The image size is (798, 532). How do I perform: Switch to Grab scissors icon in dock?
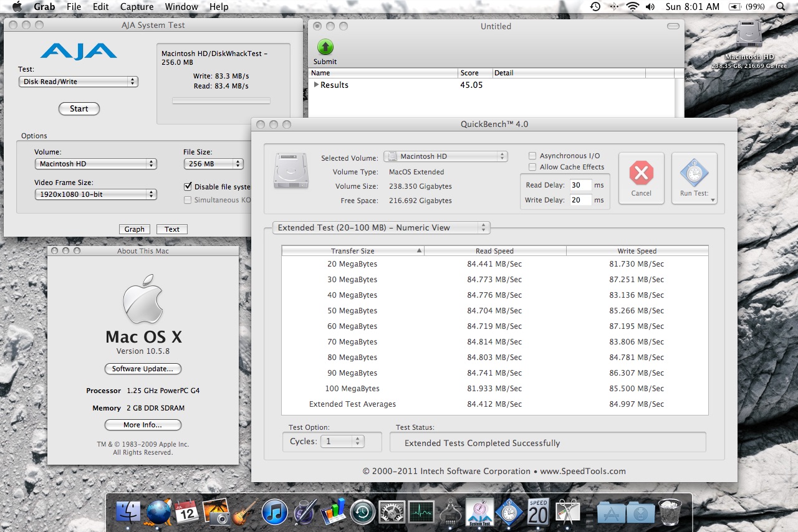point(567,512)
